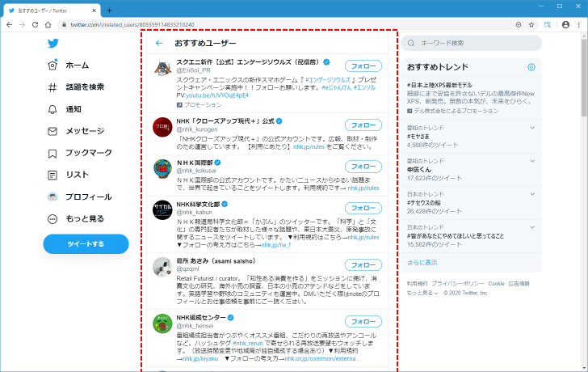Open Cookie footer link
588x372 pixels.
tap(496, 284)
